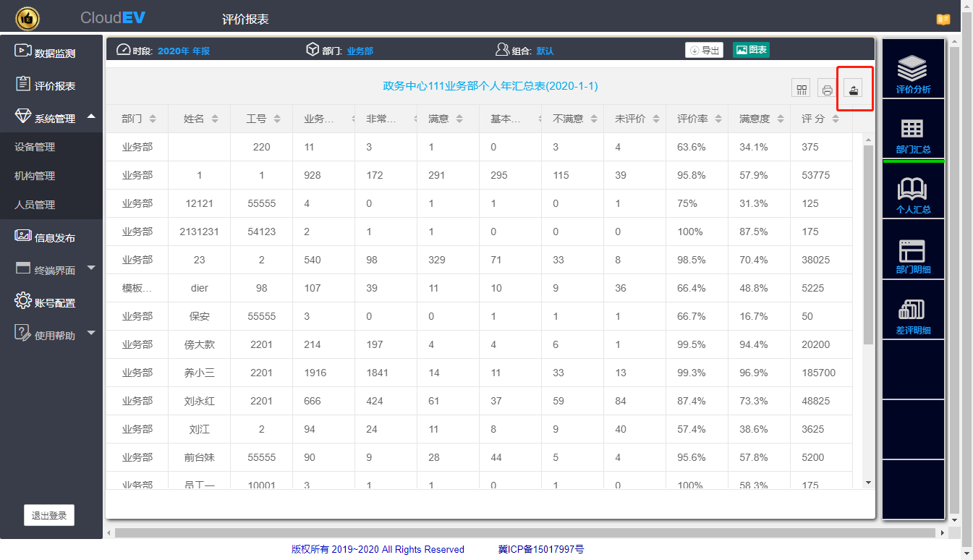This screenshot has height=560, width=973.
Task: Click the report title 政务中心111业务部个人年汇总表
Action: (490, 86)
